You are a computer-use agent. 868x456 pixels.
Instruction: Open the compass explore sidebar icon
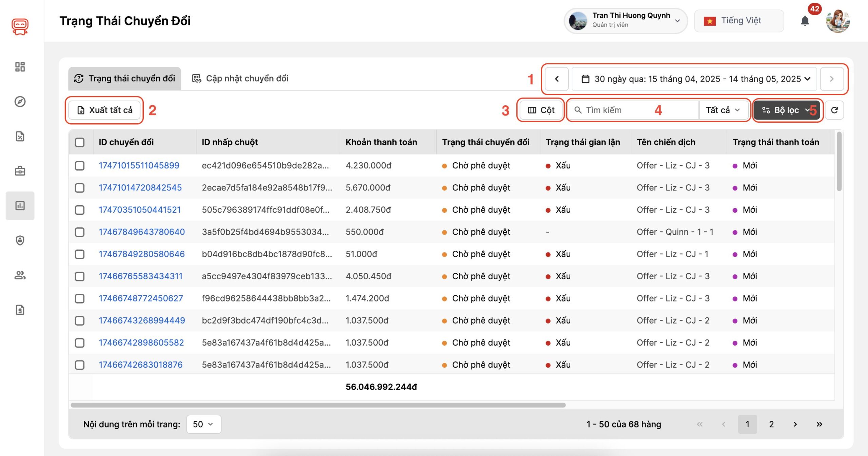pyautogui.click(x=20, y=102)
